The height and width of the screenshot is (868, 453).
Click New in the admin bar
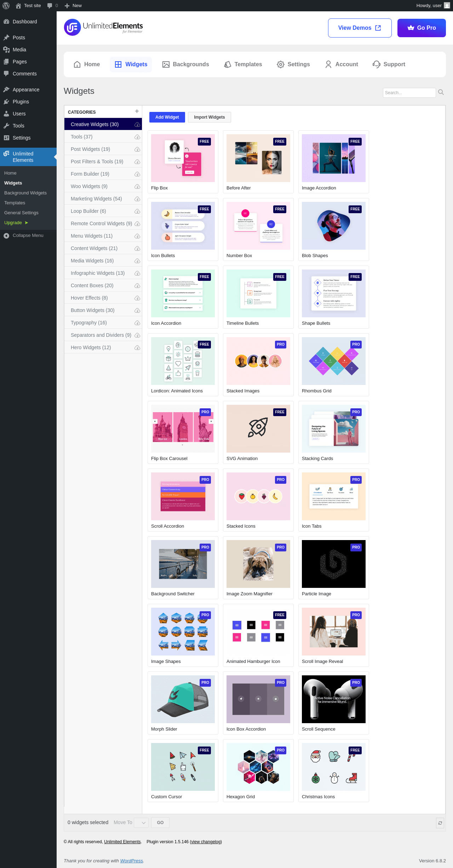(73, 6)
